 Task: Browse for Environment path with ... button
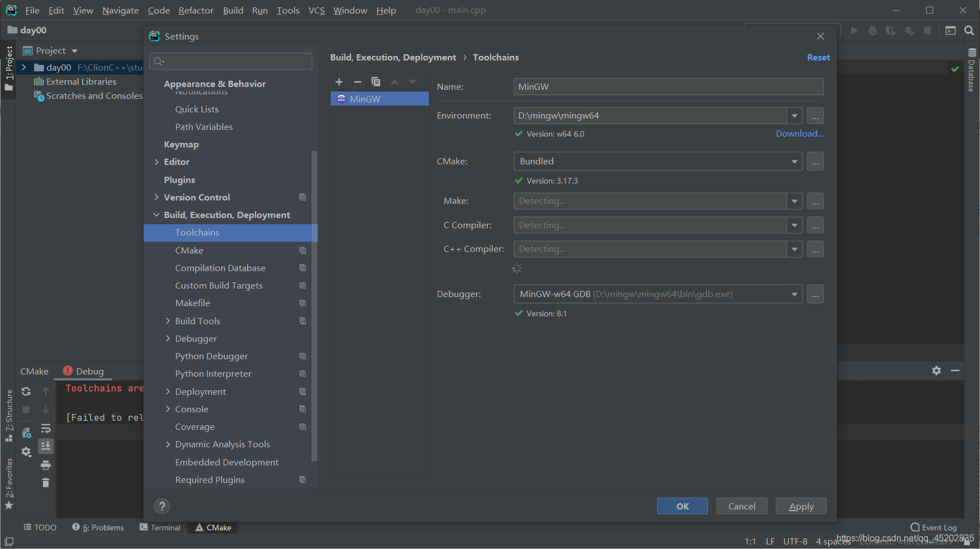815,116
